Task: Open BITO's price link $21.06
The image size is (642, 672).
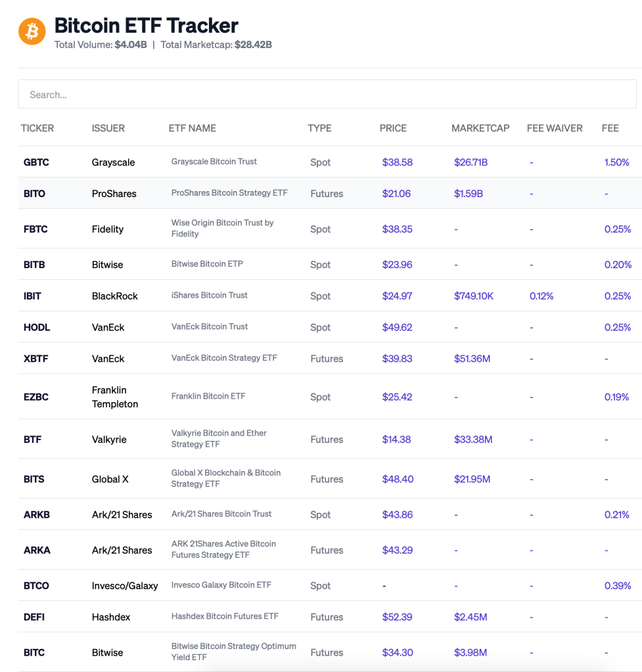Action: pyautogui.click(x=398, y=193)
